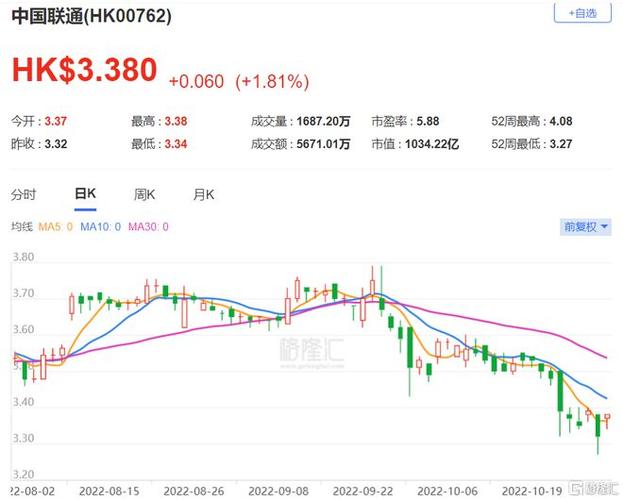Switch to the 月K monthly chart tab
The width and height of the screenshot is (623, 500).
click(204, 194)
